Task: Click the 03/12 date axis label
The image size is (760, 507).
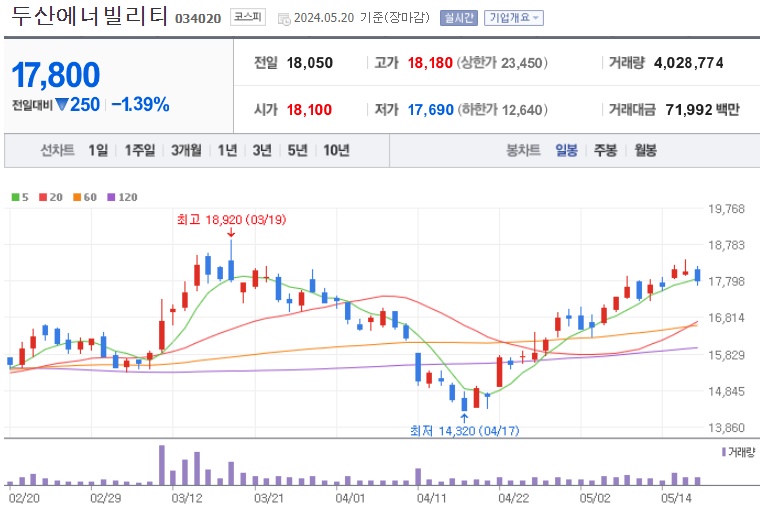Action: (x=187, y=498)
